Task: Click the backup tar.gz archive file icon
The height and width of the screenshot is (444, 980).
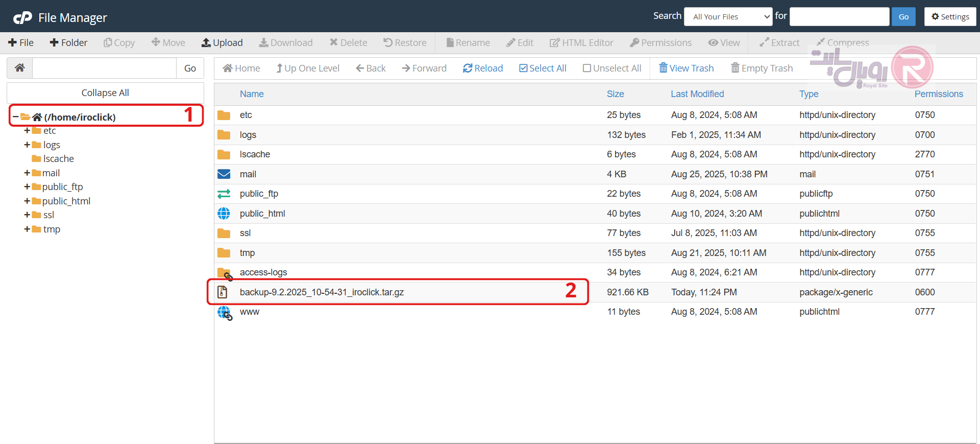Action: 223,292
